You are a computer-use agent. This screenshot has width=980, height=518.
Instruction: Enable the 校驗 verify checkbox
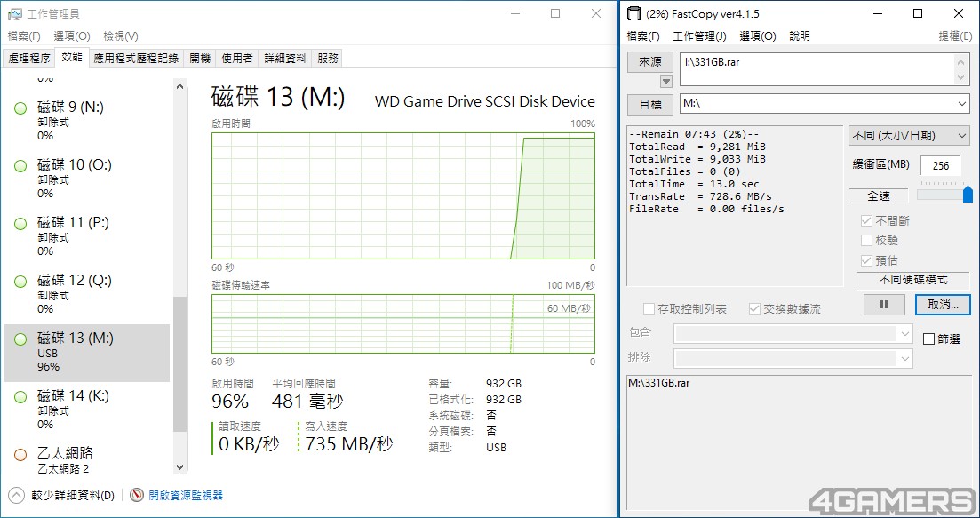[x=866, y=241]
